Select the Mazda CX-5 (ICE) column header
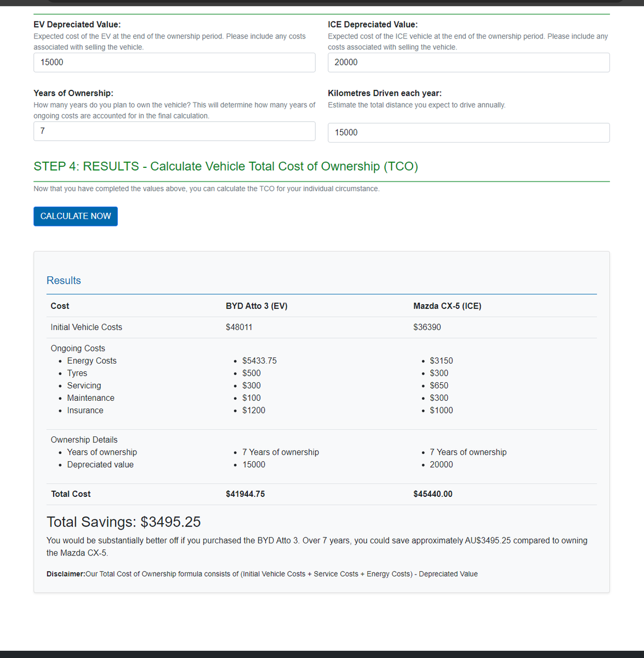 pos(447,306)
